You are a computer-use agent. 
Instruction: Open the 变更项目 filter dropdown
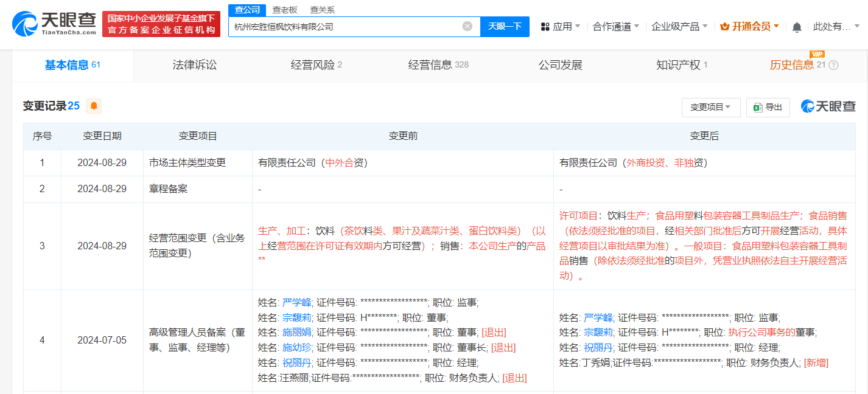pyautogui.click(x=711, y=107)
